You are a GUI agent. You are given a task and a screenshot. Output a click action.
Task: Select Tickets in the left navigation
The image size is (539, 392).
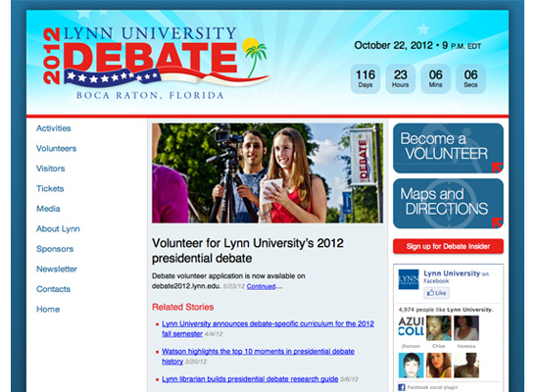(x=50, y=188)
